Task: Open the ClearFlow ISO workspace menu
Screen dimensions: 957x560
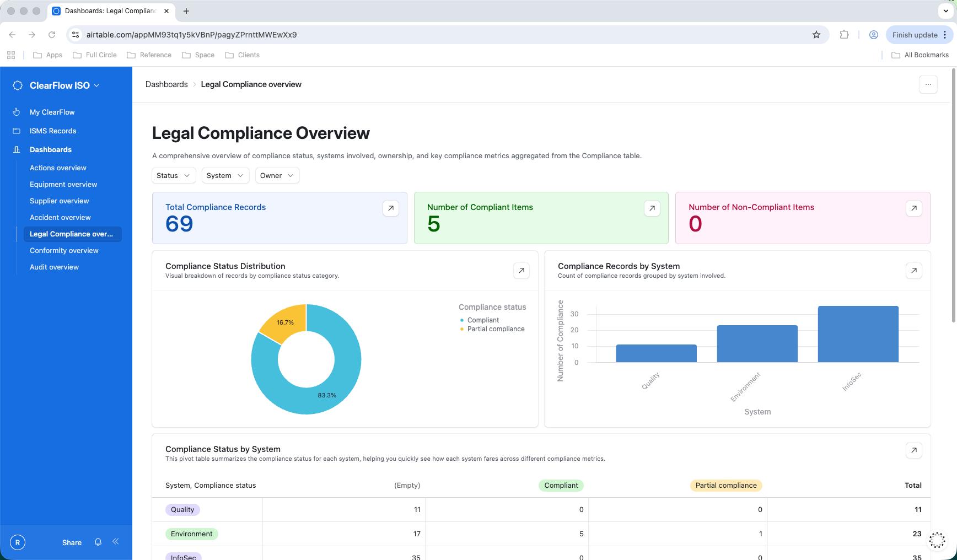Action: click(60, 85)
